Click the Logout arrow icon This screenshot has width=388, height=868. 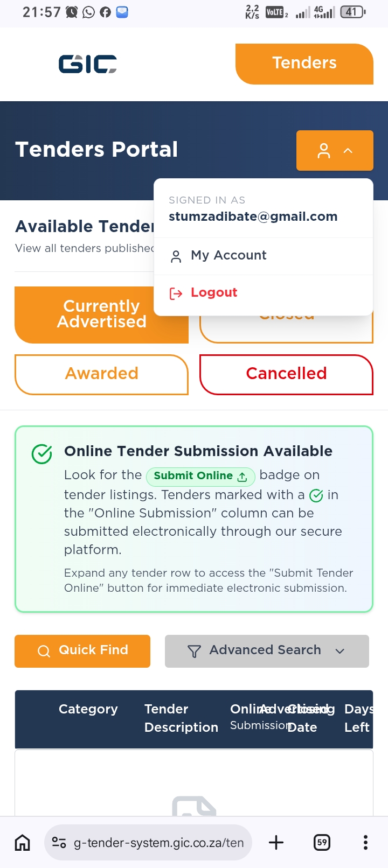pyautogui.click(x=176, y=293)
